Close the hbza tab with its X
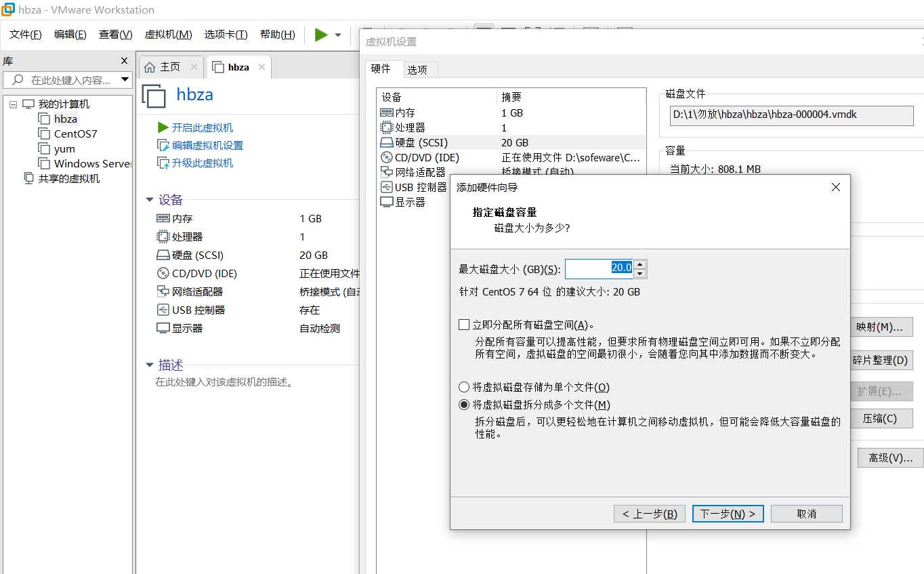 point(261,66)
